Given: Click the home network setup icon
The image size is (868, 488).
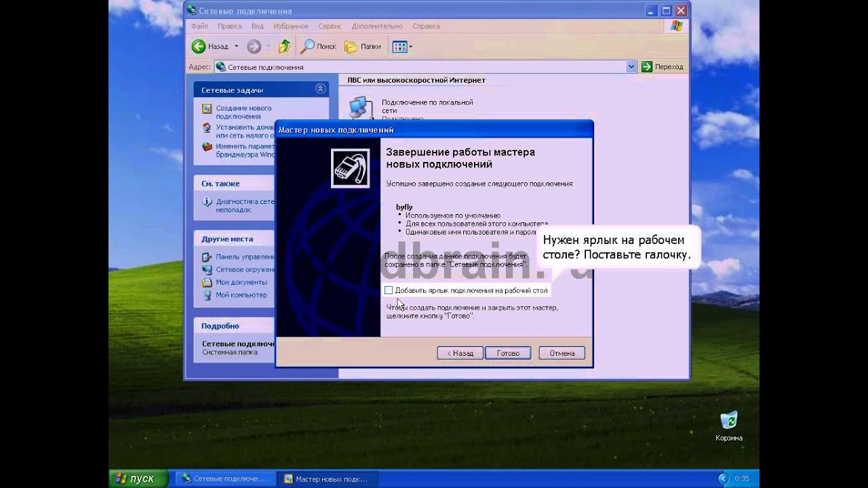Looking at the screenshot, I should pos(207,127).
